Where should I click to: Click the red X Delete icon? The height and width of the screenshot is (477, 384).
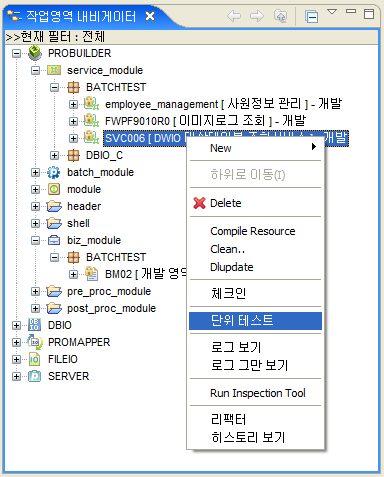[199, 203]
